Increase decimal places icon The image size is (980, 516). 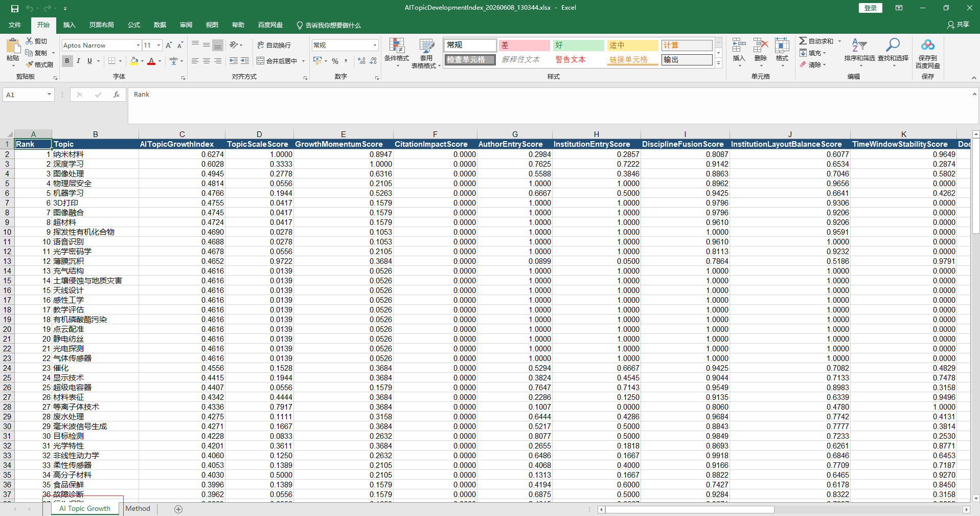click(x=362, y=61)
